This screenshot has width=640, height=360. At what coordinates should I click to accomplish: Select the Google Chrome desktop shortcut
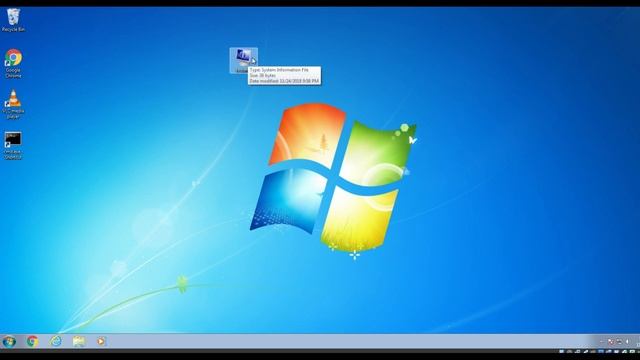13,63
